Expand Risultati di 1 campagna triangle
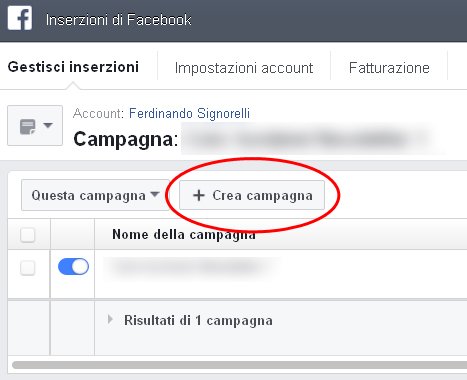The width and height of the screenshot is (467, 380). 110,319
